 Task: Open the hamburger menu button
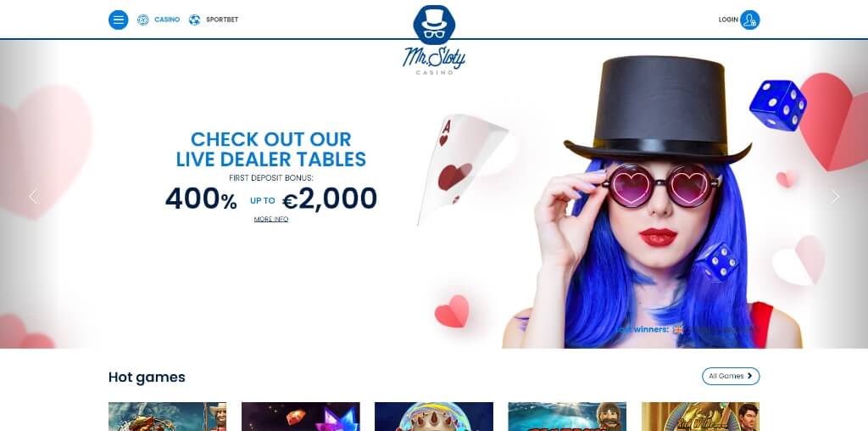119,20
